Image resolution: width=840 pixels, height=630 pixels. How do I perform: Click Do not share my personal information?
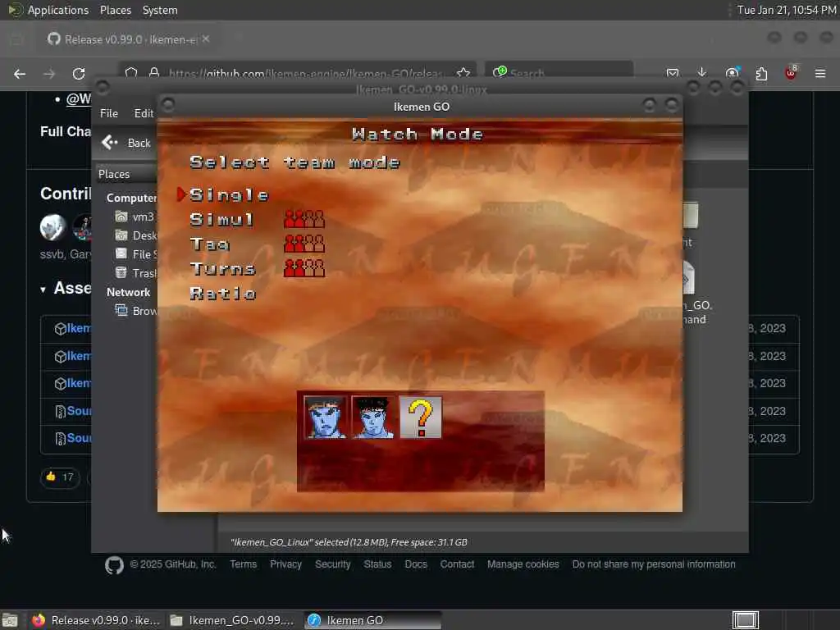654,564
